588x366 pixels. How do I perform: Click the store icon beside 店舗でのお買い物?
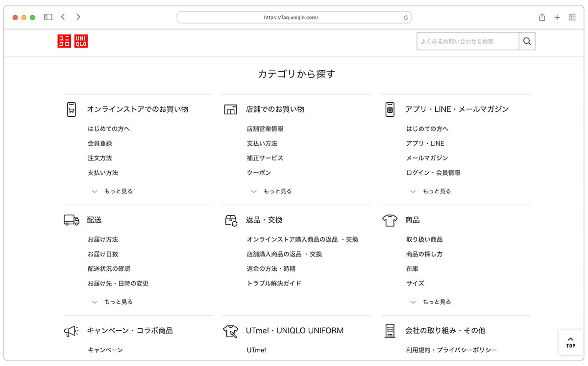click(230, 109)
